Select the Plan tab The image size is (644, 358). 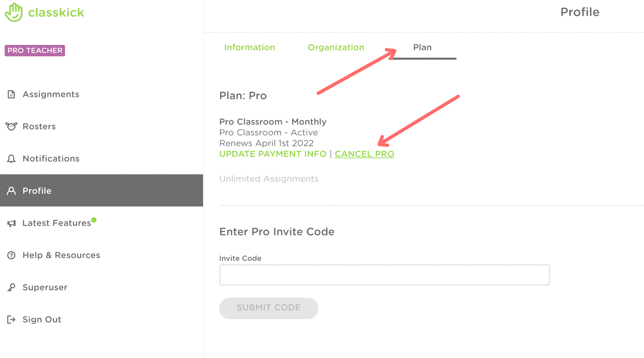tap(422, 47)
